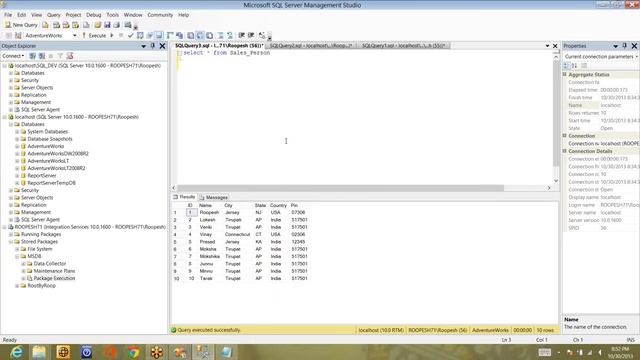The width and height of the screenshot is (640, 360).
Task: Open the Community menu
Action: tap(160, 15)
